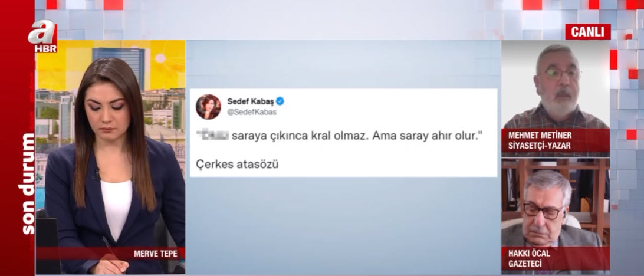This screenshot has width=644, height=276.
Task: Click the A HBR channel logo
Action: pyautogui.click(x=42, y=36)
